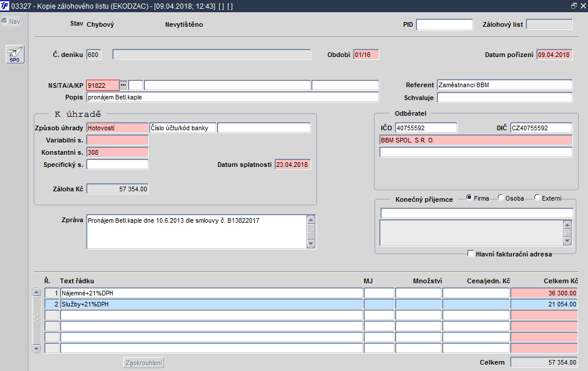Click the SPS paper plane icon
This screenshot has height=371, width=588.
pyautogui.click(x=15, y=55)
